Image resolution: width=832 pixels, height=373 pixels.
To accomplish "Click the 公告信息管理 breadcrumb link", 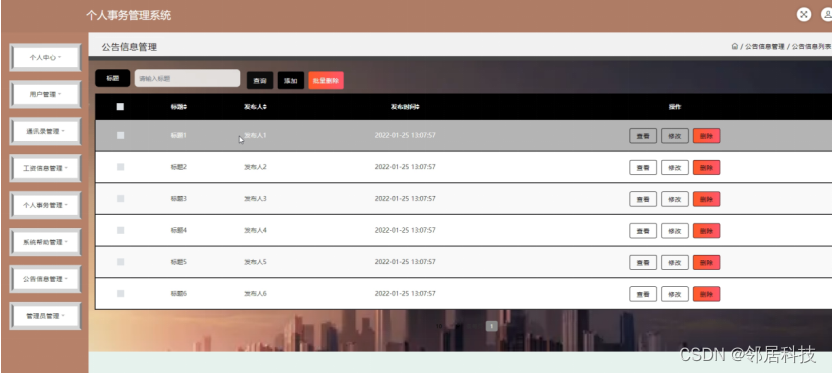I will click(x=765, y=47).
